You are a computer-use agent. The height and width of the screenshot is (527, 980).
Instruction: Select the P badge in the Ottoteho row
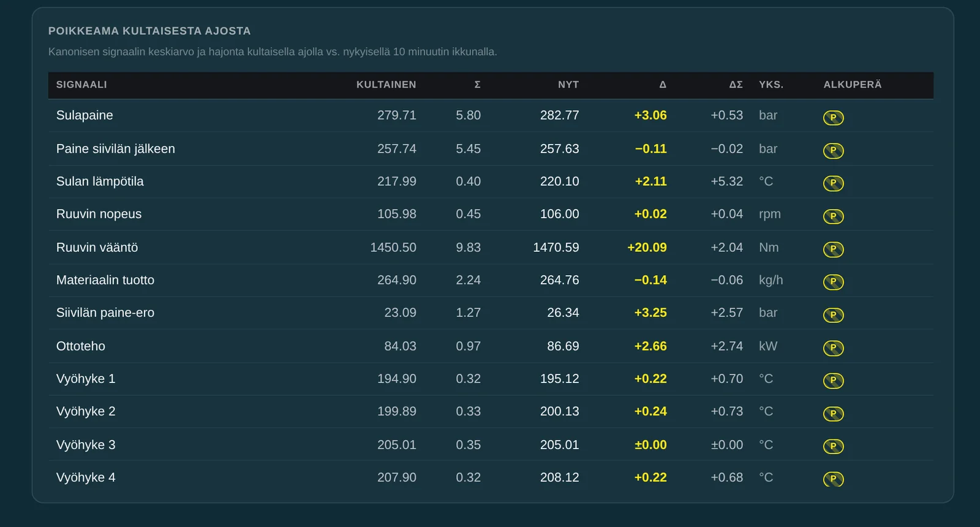pos(833,348)
